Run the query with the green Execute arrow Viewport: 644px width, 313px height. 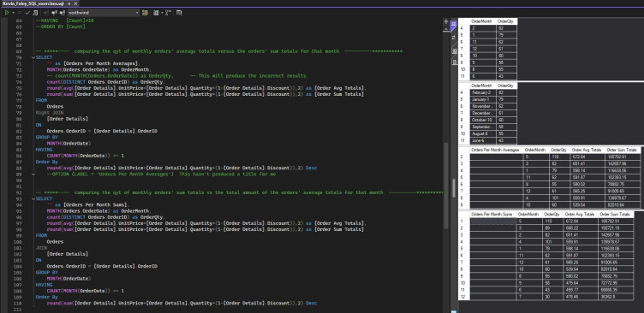7,13
